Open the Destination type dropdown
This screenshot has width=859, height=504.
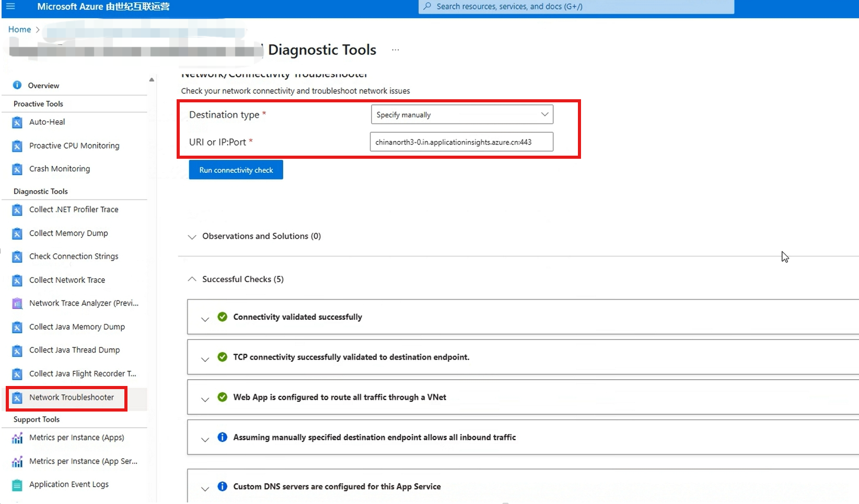(x=462, y=114)
